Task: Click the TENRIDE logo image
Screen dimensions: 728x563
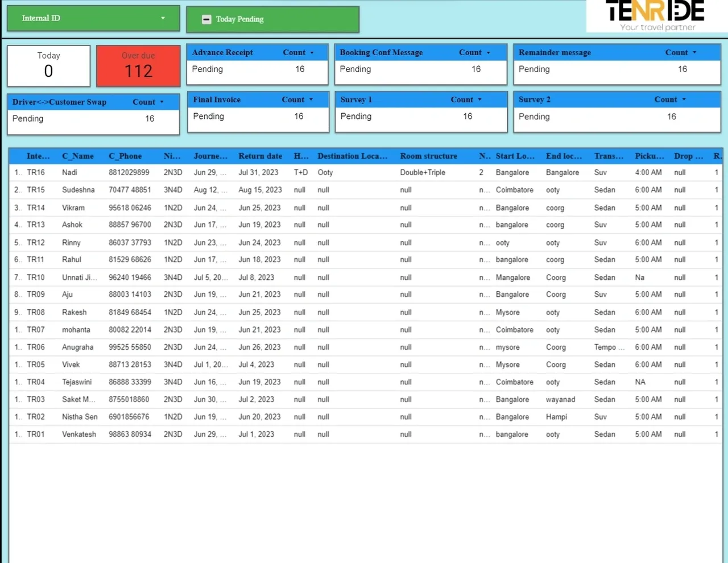Action: [x=657, y=16]
